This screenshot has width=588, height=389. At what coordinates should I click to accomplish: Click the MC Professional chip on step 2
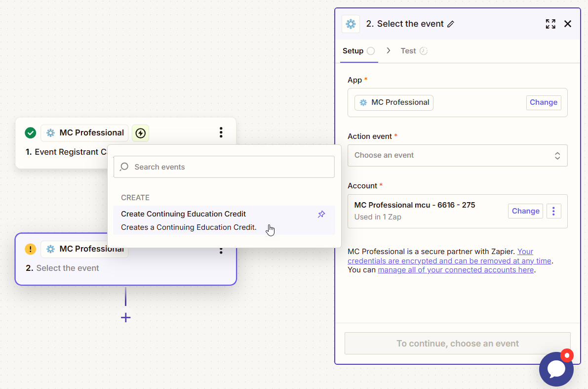click(84, 249)
